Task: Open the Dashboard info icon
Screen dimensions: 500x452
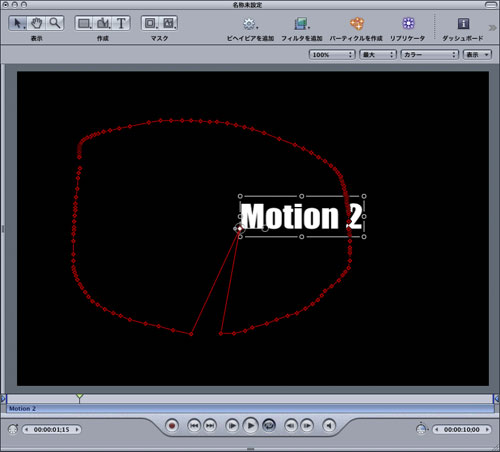Action: pos(463,24)
